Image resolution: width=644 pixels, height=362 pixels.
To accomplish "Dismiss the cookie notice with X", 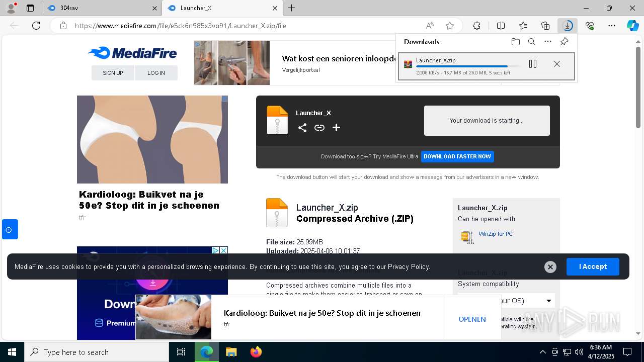I will point(550,267).
